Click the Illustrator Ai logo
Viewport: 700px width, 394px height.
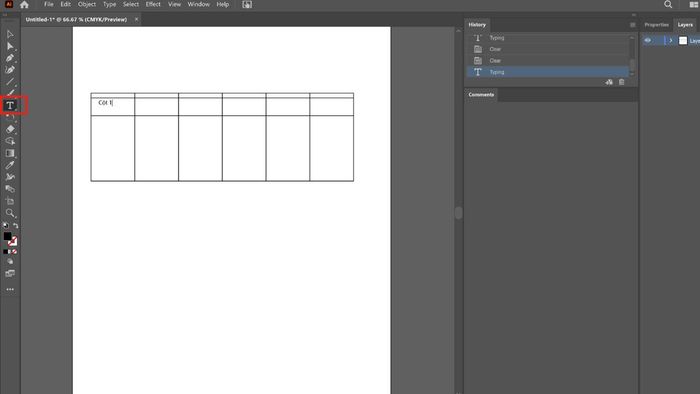pyautogui.click(x=8, y=4)
